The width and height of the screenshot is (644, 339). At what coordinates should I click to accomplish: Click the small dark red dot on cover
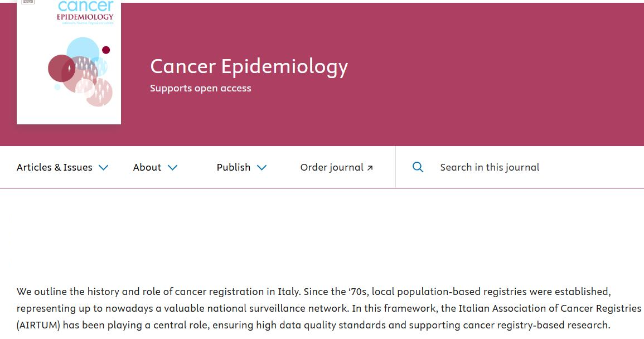coord(106,50)
